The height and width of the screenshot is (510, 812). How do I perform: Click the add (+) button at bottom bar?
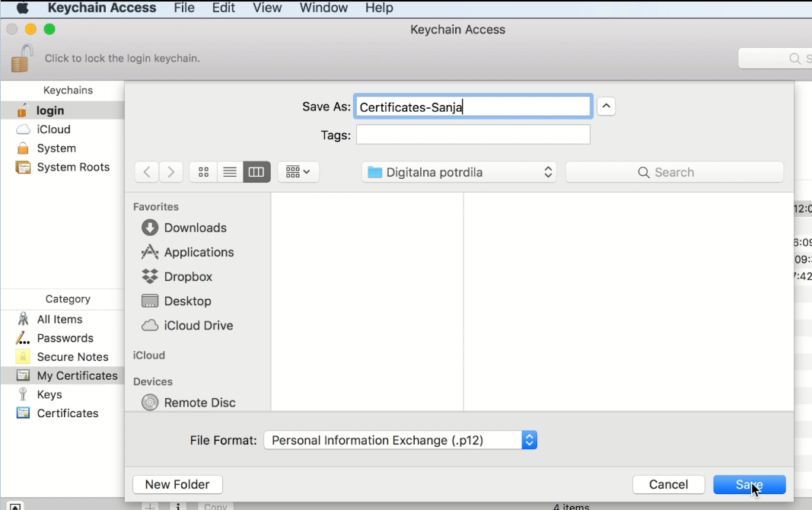[x=150, y=506]
